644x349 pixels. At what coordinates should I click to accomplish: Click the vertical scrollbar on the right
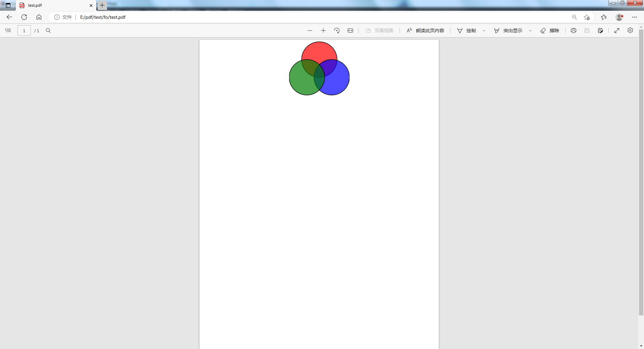tap(641, 168)
